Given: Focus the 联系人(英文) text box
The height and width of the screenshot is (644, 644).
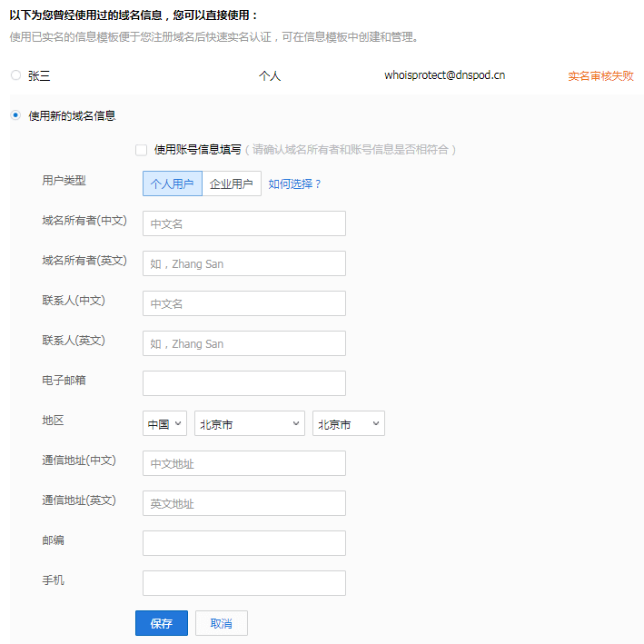Looking at the screenshot, I should 243,343.
